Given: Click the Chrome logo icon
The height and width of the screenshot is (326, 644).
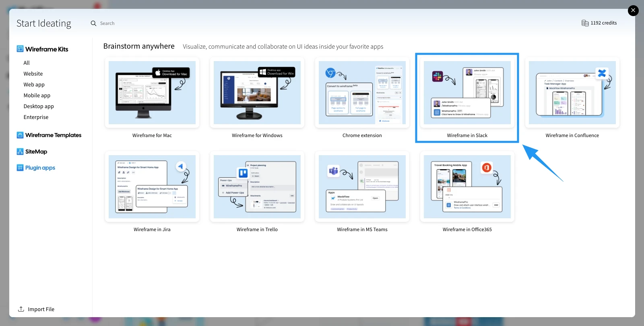Looking at the screenshot, I should tap(330, 73).
